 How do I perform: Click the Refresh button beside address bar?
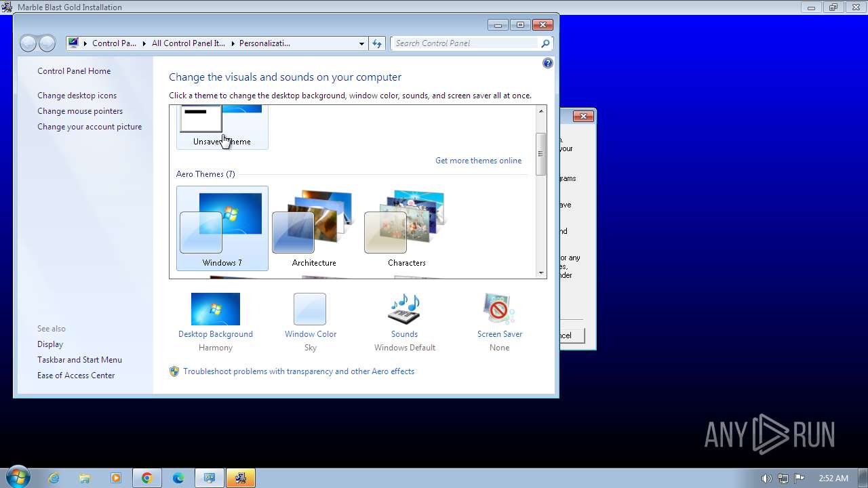378,43
